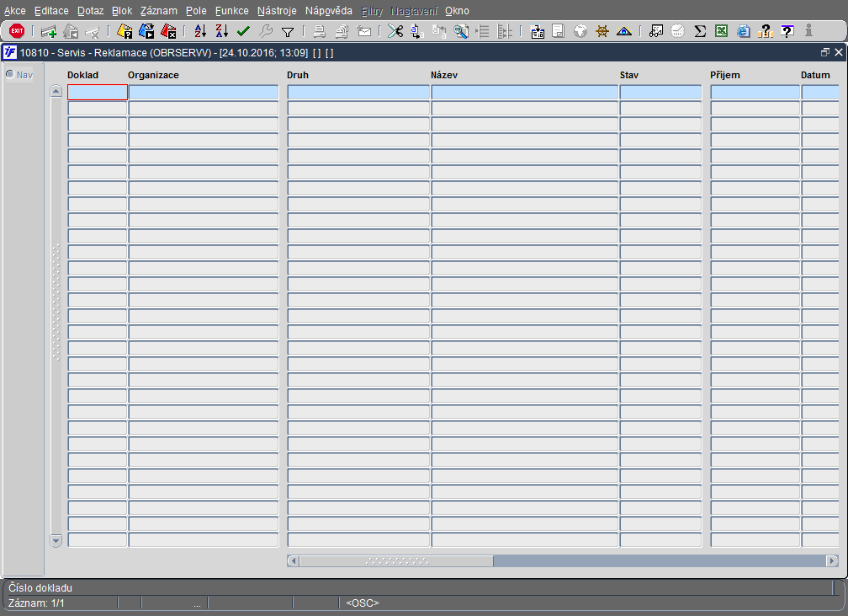The height and width of the screenshot is (616, 848).
Task: Click the Příjem column header
Action: pos(724,75)
